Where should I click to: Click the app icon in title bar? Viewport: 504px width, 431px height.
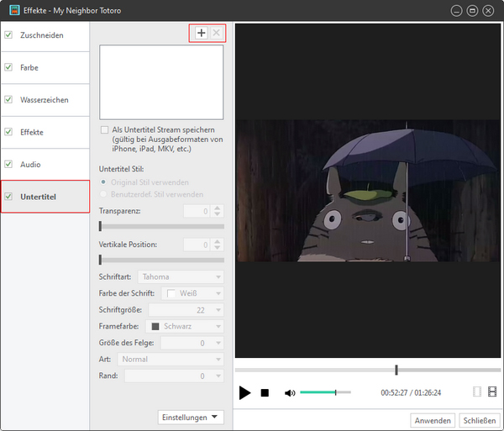tap(14, 10)
